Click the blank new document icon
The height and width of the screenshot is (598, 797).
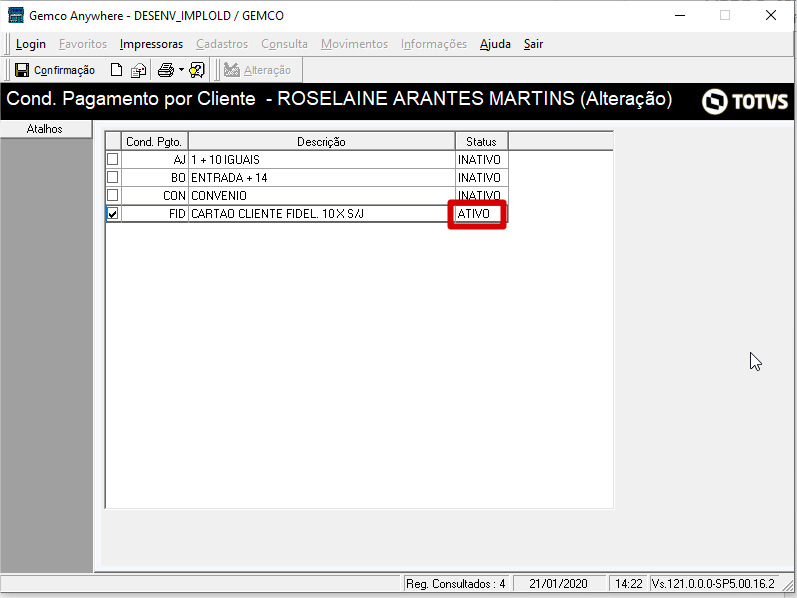pyautogui.click(x=116, y=70)
